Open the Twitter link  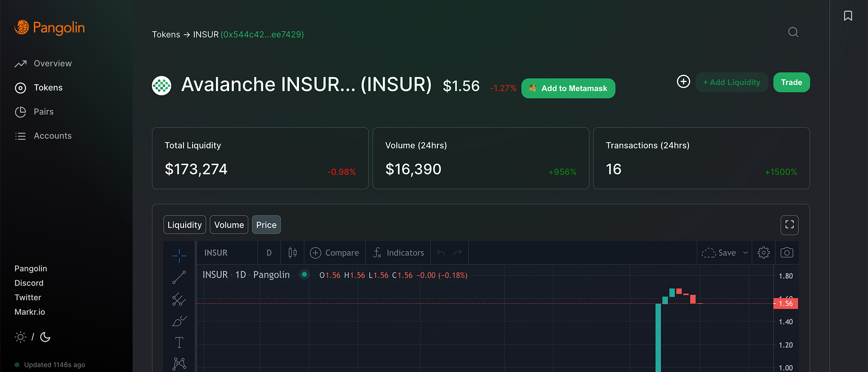(x=28, y=297)
